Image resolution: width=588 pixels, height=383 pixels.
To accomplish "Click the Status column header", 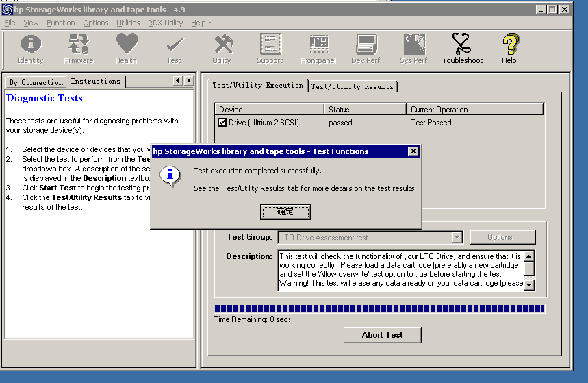I will [366, 109].
